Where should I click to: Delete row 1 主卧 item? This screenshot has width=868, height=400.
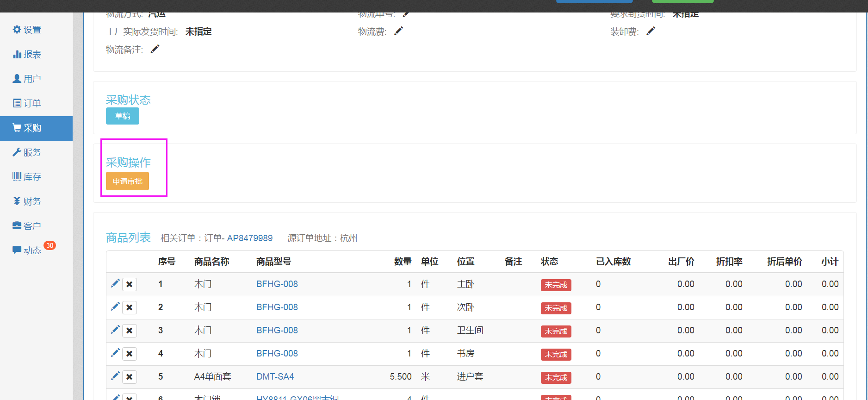(x=130, y=284)
